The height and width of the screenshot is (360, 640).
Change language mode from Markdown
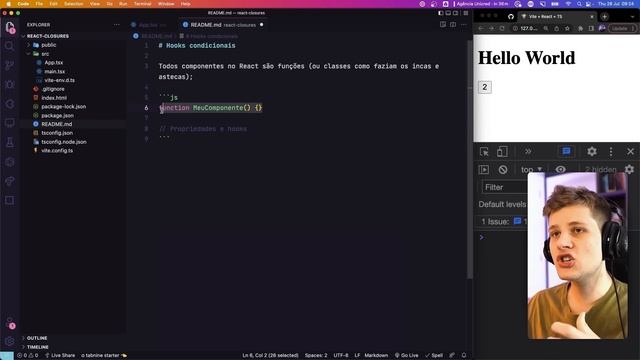coord(376,356)
